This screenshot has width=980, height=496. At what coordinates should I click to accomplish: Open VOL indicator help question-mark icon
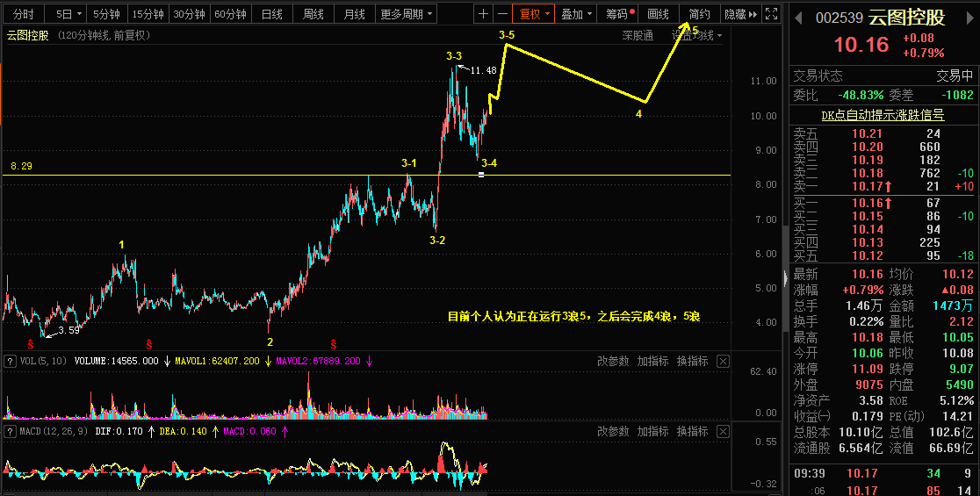[x=10, y=361]
